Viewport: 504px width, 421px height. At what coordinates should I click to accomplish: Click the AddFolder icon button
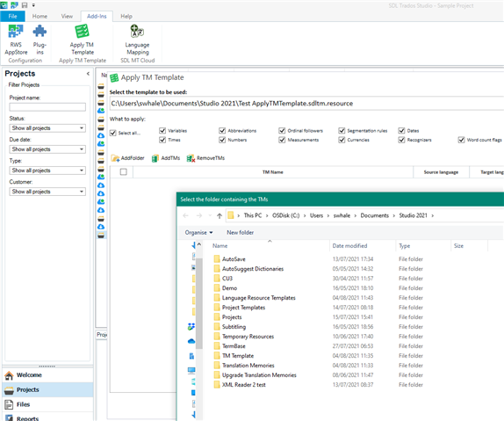127,158
